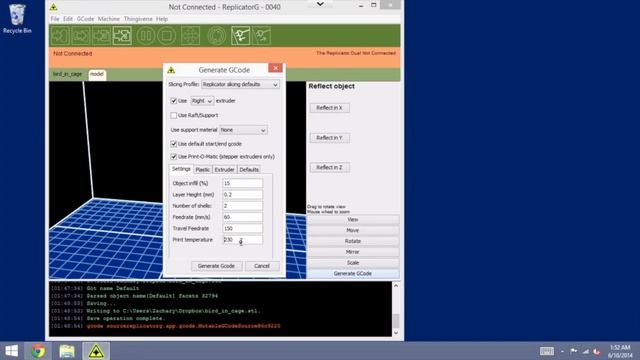This screenshot has height=360, width=640.
Task: Select the Settings tab in Print-O-Matic
Action: click(x=181, y=169)
